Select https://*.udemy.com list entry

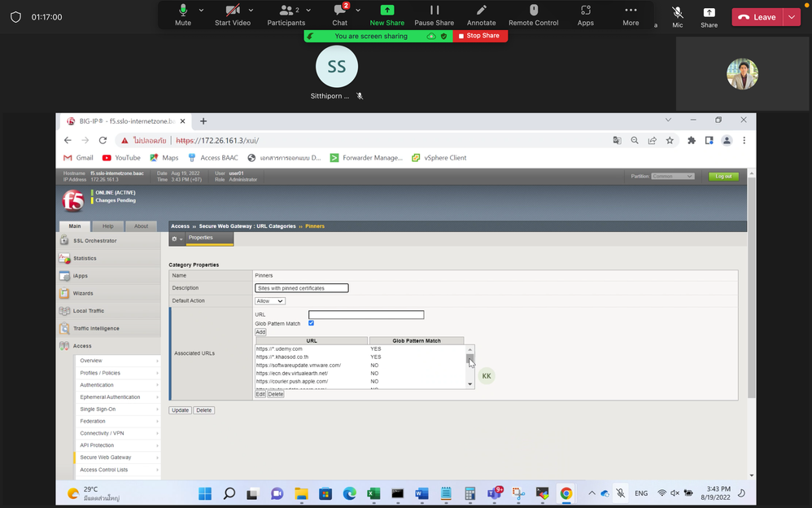[x=279, y=348]
